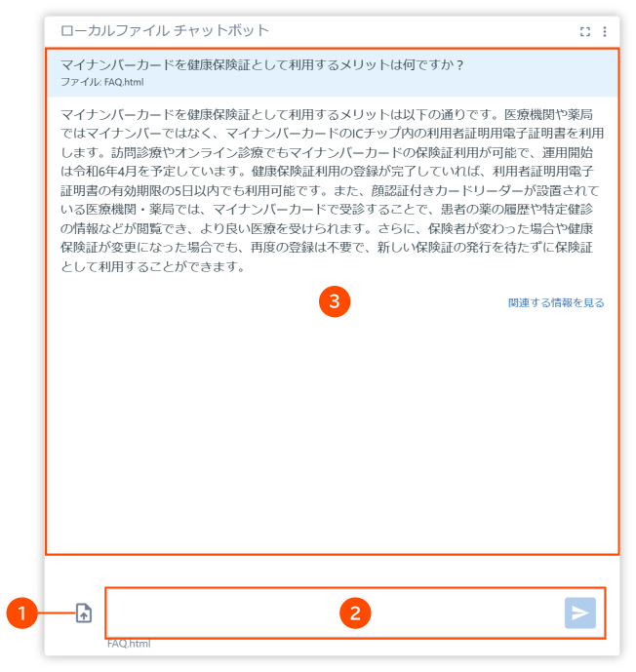Click the FAQ.html filename below input
The height and width of the screenshot is (672, 636).
[x=129, y=644]
